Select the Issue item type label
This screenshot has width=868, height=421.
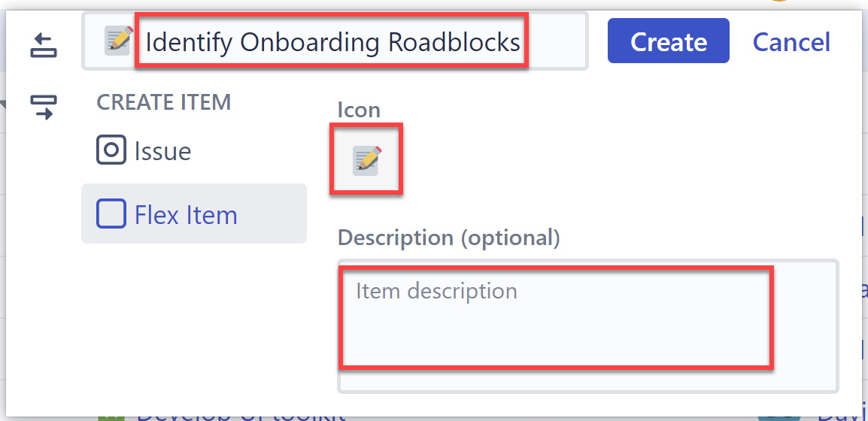pyautogui.click(x=162, y=151)
